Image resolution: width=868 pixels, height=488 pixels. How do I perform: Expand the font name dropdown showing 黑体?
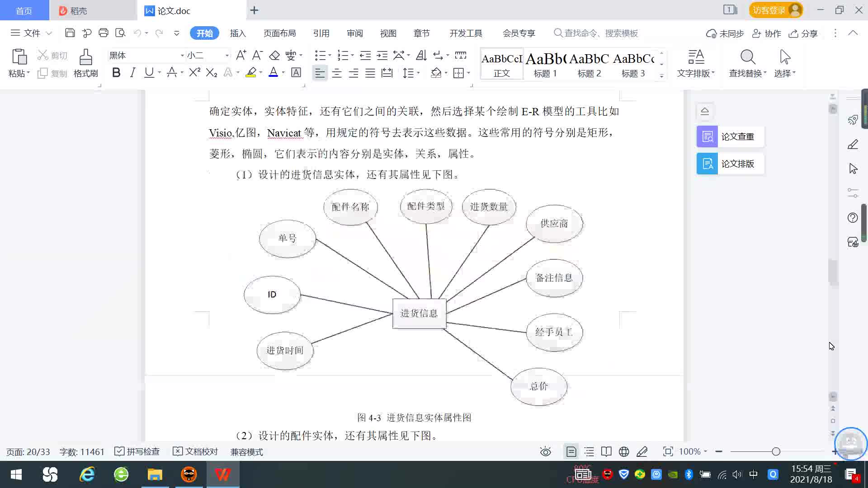[182, 56]
